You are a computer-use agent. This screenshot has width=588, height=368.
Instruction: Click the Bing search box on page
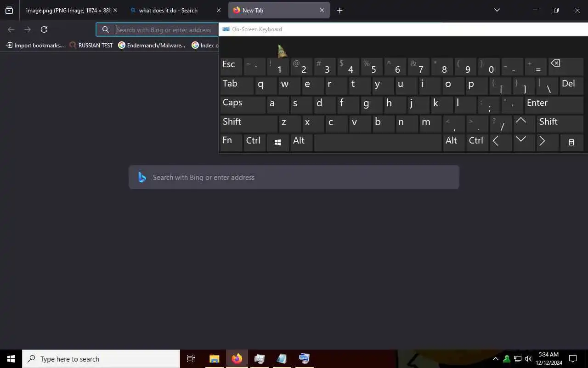pyautogui.click(x=294, y=177)
